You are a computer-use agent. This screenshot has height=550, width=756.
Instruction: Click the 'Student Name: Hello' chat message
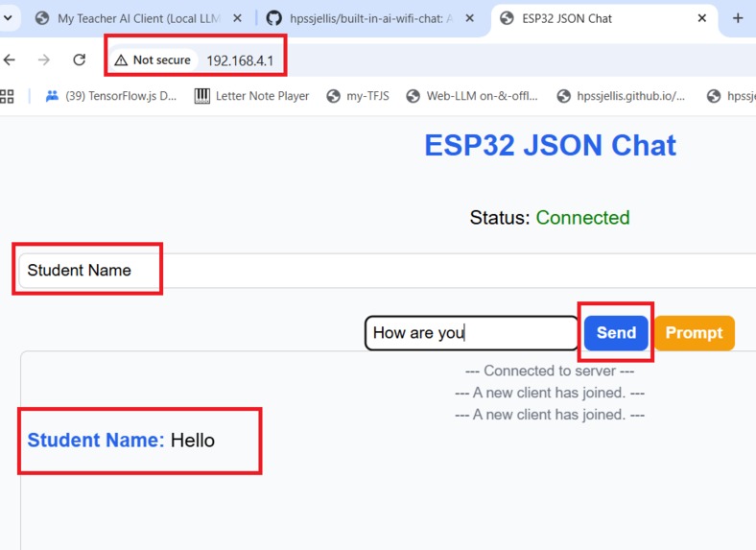click(x=121, y=440)
